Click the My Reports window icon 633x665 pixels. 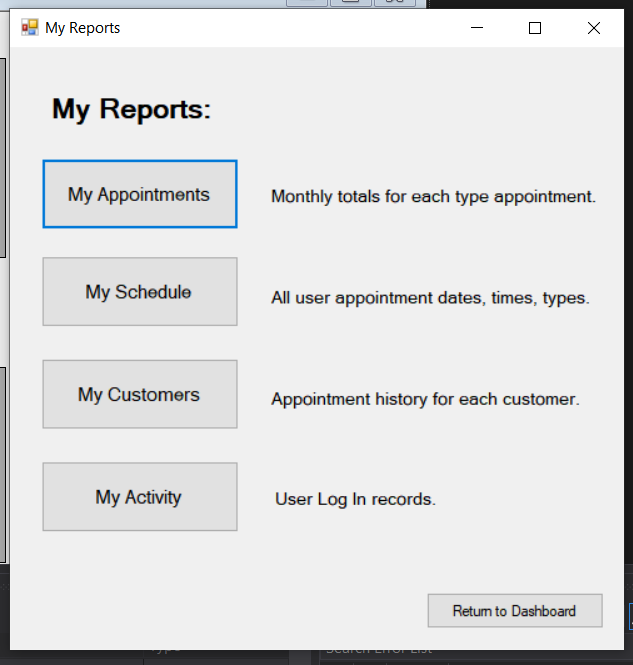[x=30, y=28]
